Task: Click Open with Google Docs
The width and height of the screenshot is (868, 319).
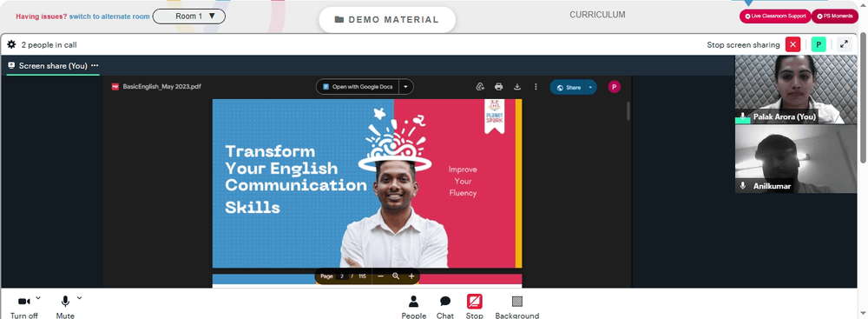Action: pyautogui.click(x=358, y=87)
